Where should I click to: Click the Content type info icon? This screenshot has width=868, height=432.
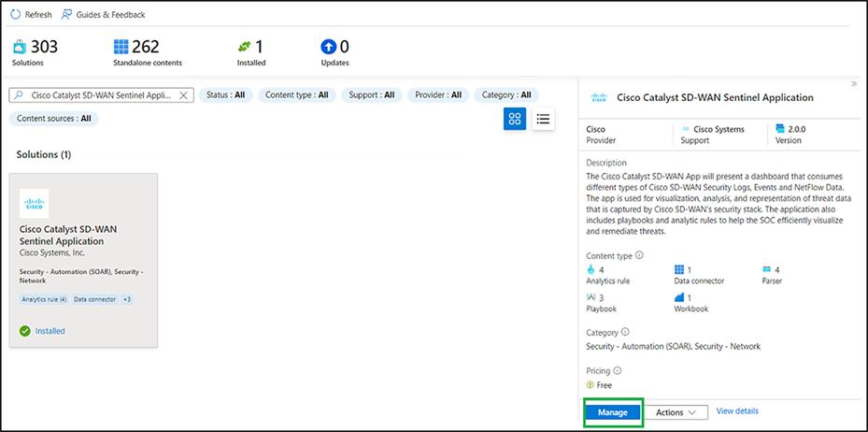(640, 255)
